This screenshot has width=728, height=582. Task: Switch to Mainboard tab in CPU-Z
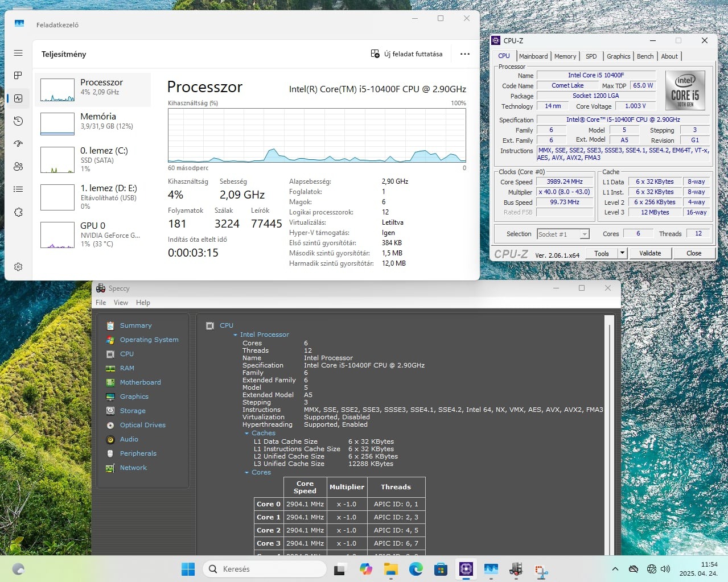point(533,56)
